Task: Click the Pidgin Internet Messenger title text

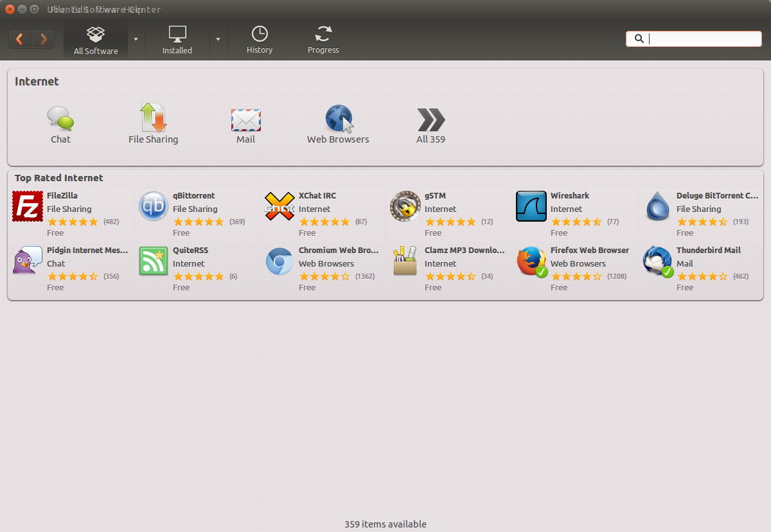Action: point(87,250)
